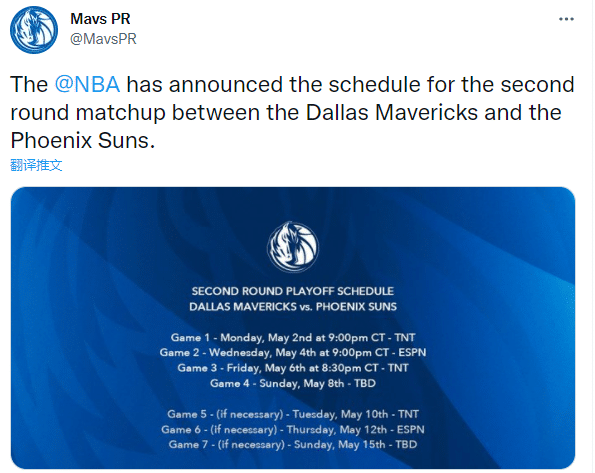Click the phrase 'has announced the schedule'
The width and height of the screenshot is (595, 473).
274,84
